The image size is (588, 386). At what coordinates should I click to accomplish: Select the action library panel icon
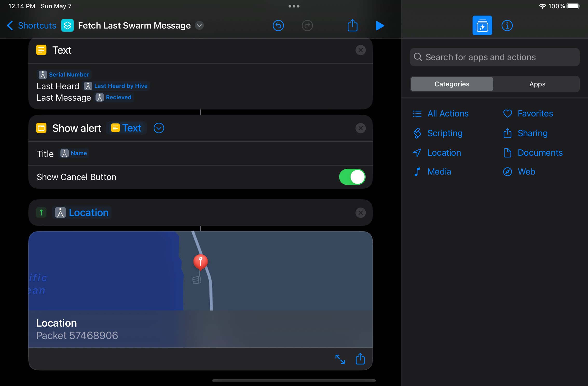coord(482,25)
